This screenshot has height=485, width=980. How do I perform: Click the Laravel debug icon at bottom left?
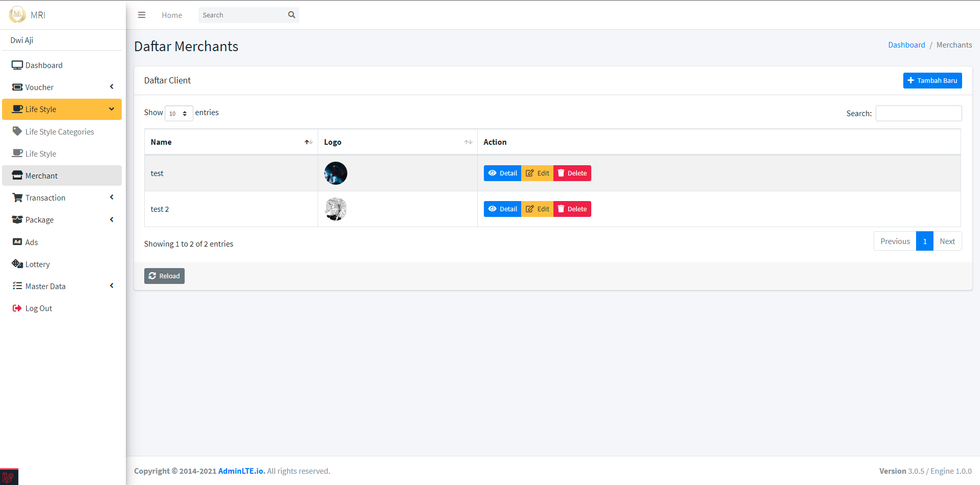coord(9,477)
